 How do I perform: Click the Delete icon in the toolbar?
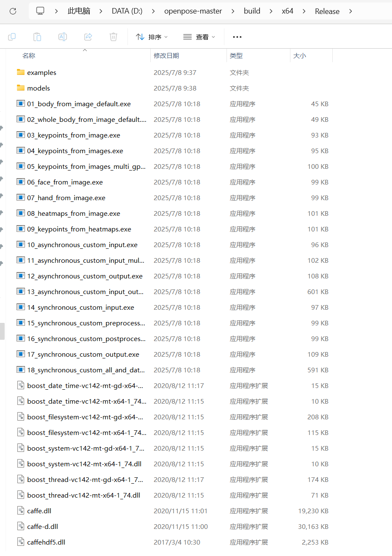113,37
